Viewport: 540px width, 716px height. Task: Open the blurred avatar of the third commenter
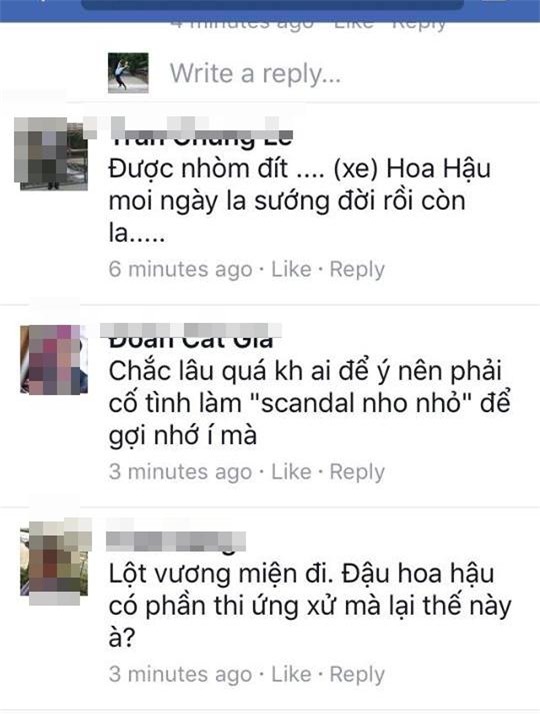pyautogui.click(x=54, y=561)
